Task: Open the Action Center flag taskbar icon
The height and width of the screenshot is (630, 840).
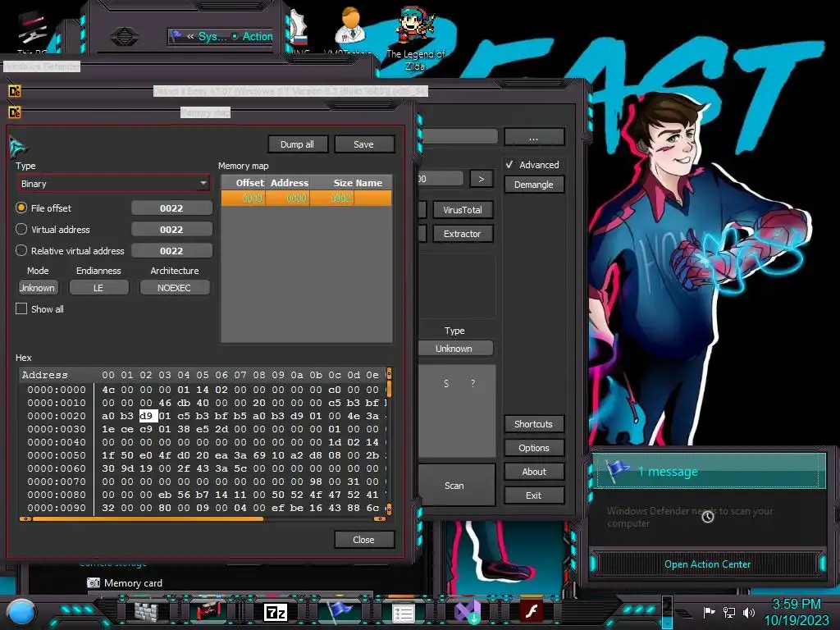Action: [x=339, y=612]
